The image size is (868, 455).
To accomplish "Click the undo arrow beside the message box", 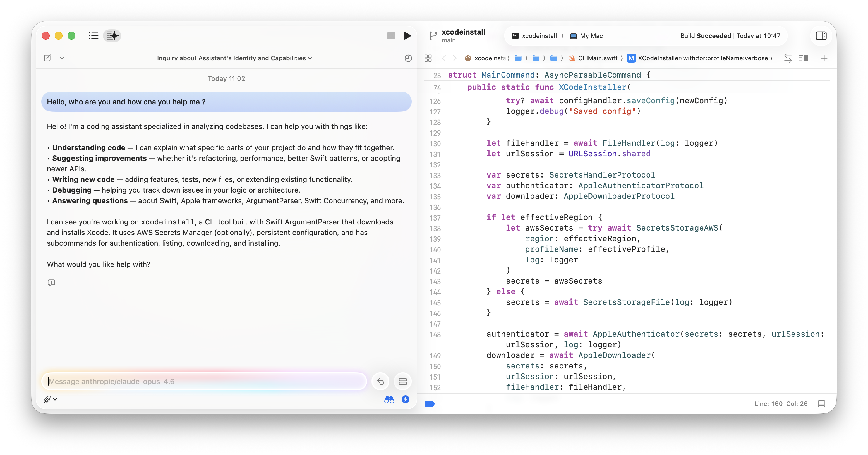I will pos(380,381).
